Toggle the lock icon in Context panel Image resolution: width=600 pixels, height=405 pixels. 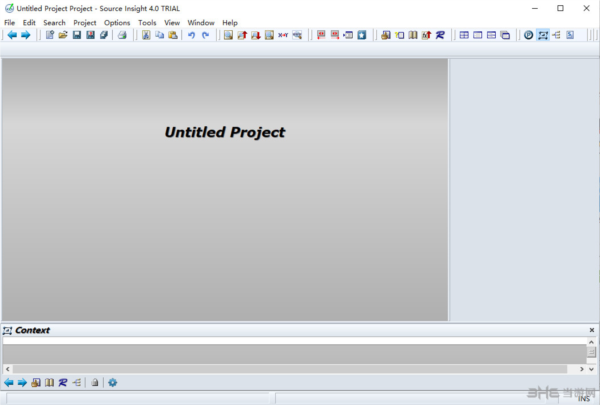coord(95,382)
